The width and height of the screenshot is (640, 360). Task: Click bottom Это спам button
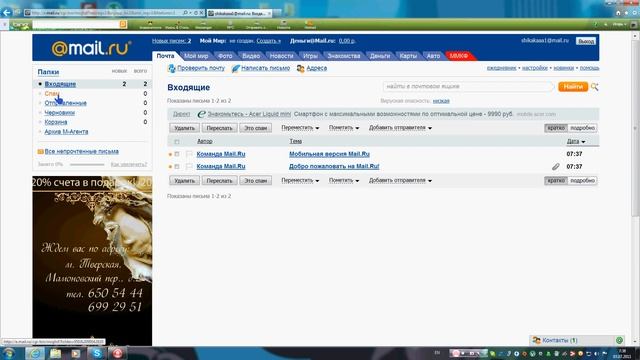click(256, 180)
